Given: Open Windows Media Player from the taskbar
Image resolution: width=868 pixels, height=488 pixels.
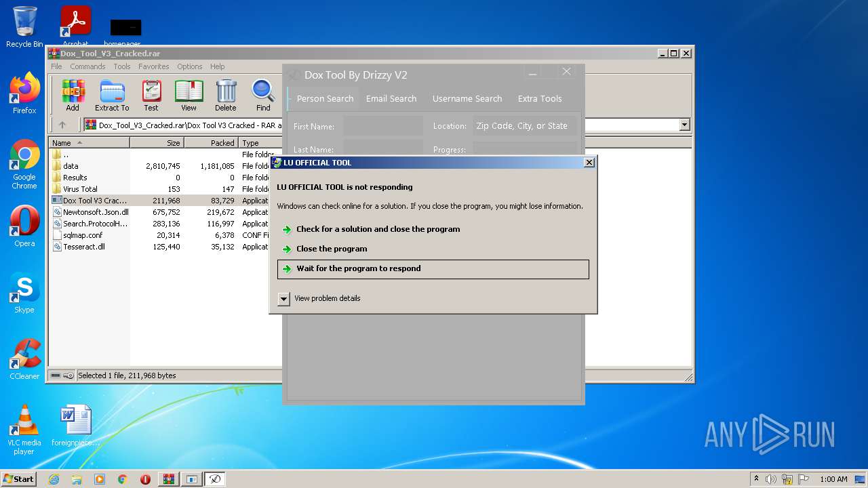Looking at the screenshot, I should (x=100, y=479).
